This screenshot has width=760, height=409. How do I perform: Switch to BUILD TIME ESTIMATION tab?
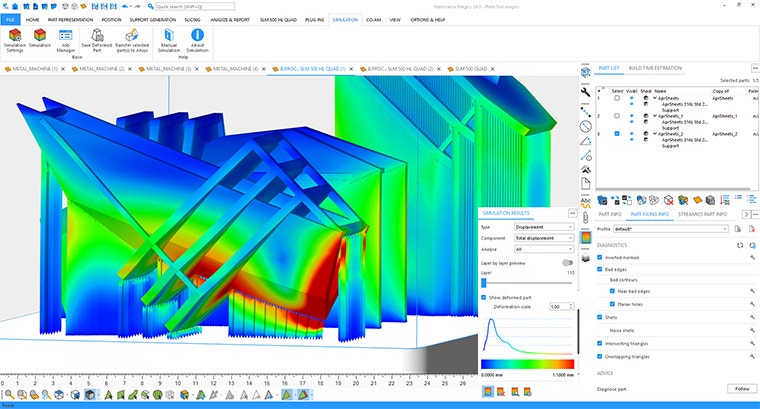(655, 68)
